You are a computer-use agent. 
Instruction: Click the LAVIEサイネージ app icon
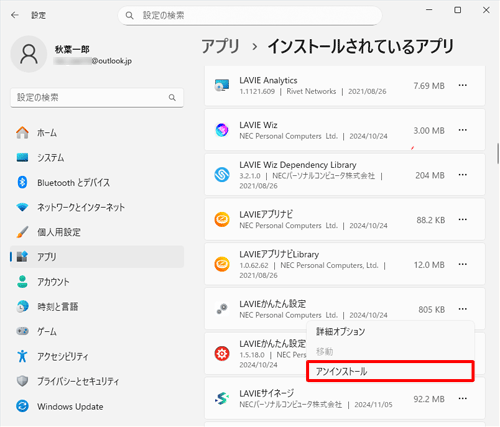tap(222, 398)
